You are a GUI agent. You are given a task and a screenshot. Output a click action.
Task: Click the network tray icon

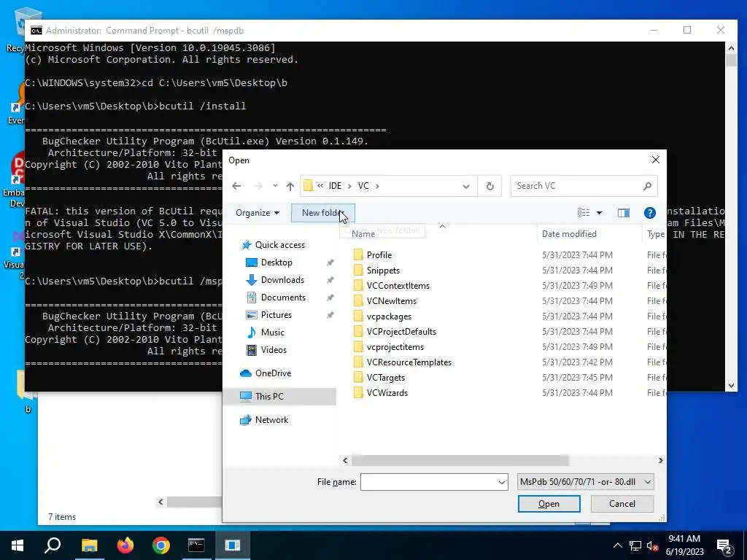pos(635,545)
